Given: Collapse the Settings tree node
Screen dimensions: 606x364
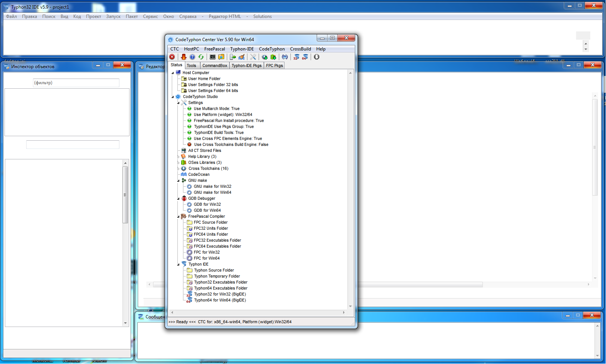Looking at the screenshot, I should pyautogui.click(x=178, y=103).
